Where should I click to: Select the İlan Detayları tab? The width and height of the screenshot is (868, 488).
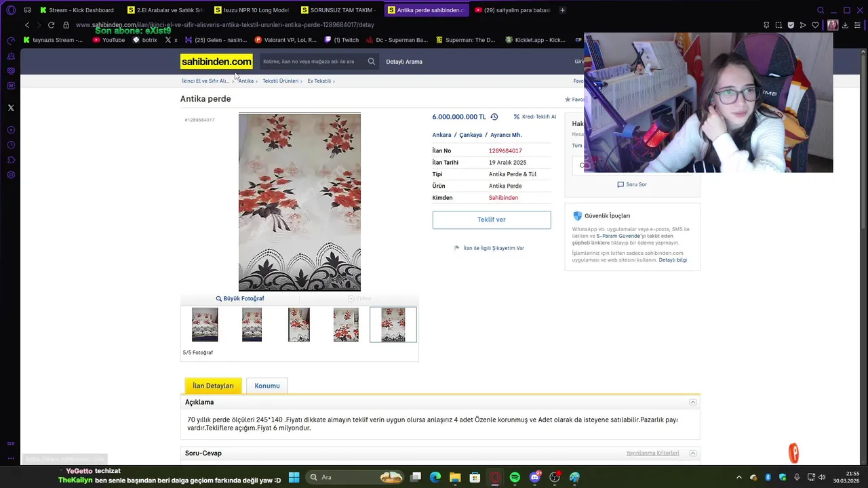213,386
